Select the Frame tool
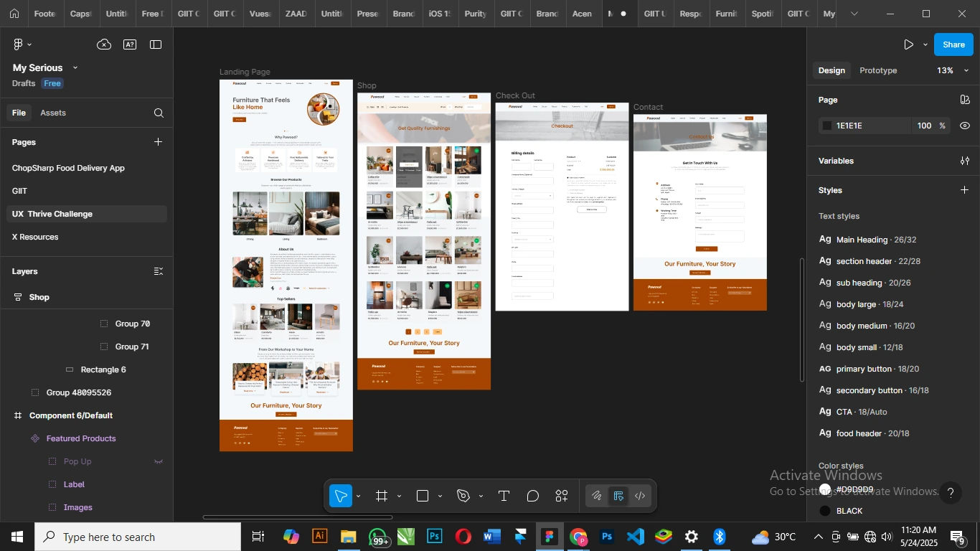 [382, 495]
